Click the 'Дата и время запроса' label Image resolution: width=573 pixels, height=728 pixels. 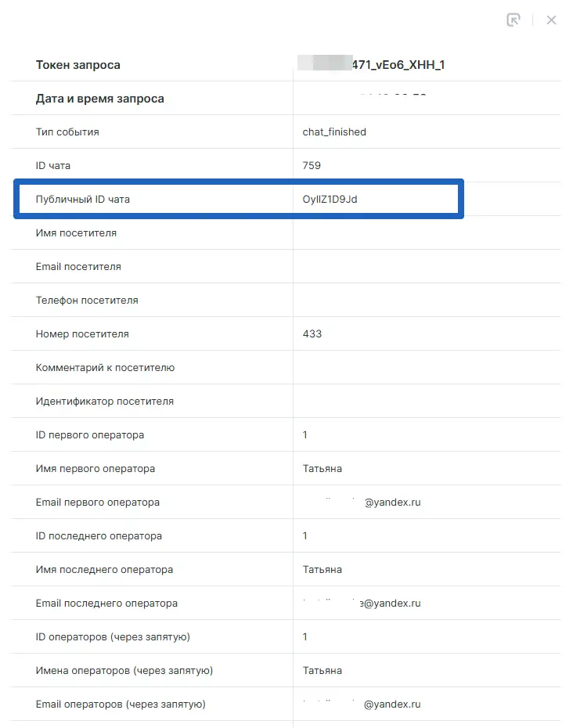pyautogui.click(x=100, y=99)
